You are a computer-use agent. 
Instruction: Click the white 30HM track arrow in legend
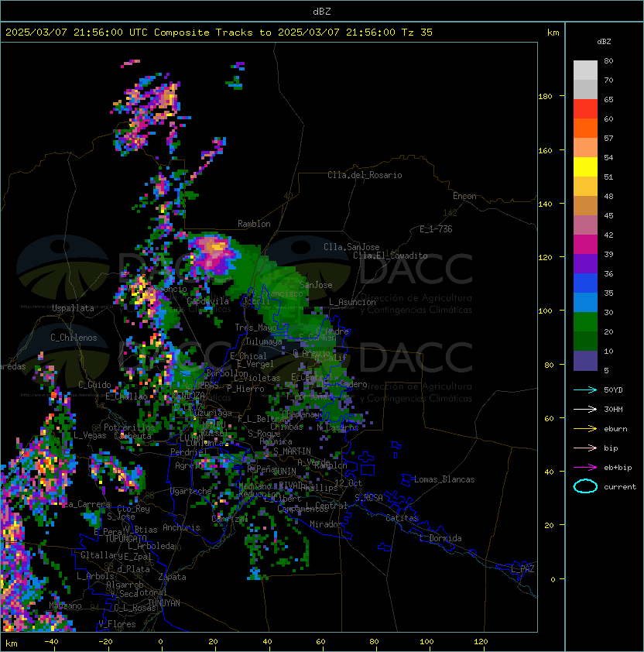[585, 409]
